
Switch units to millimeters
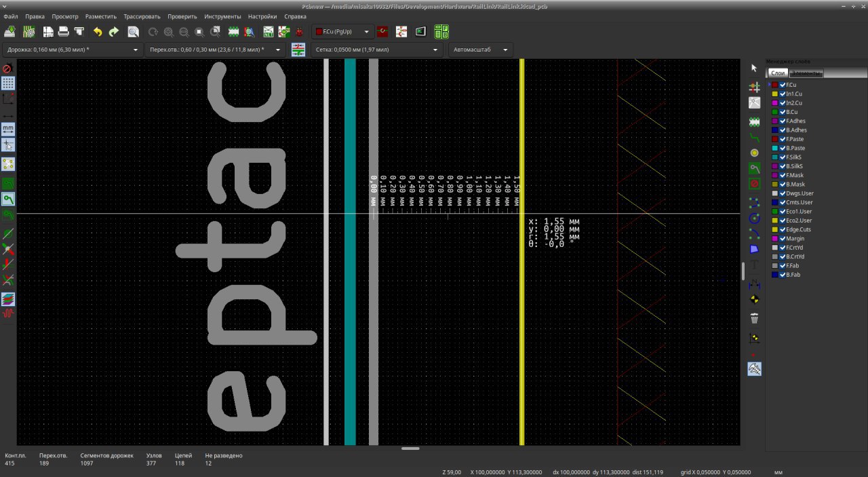(8, 129)
